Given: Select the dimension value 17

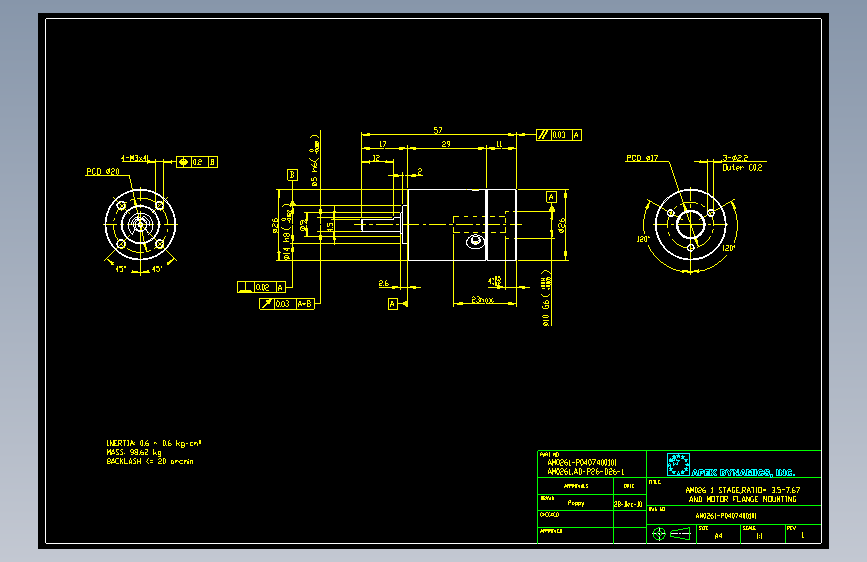Looking at the screenshot, I should tap(383, 144).
